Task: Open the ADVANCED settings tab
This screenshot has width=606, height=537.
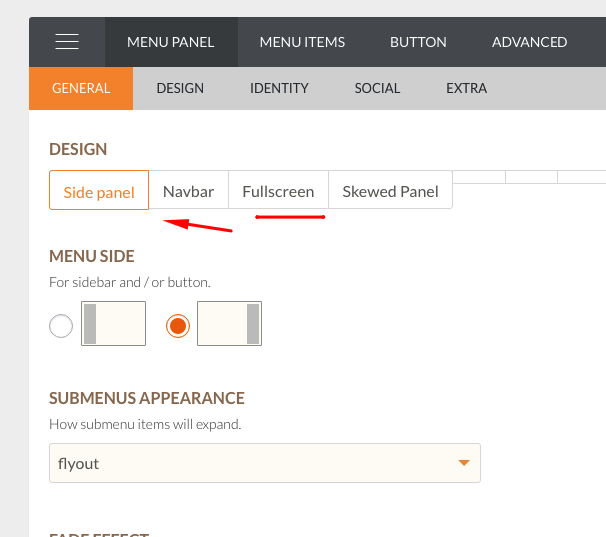Action: click(x=529, y=42)
